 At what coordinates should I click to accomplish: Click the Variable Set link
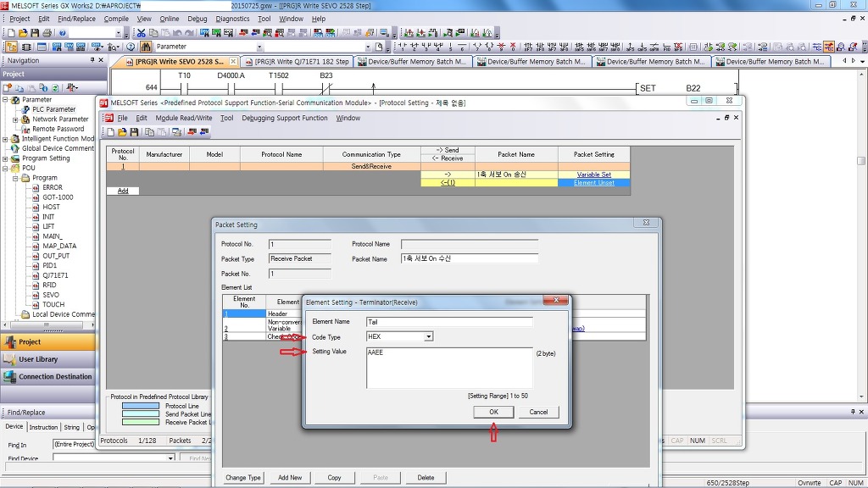click(x=593, y=175)
